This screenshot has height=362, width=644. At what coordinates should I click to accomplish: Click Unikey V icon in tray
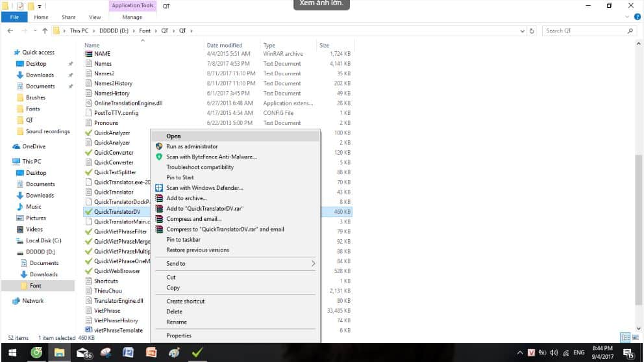(x=531, y=352)
